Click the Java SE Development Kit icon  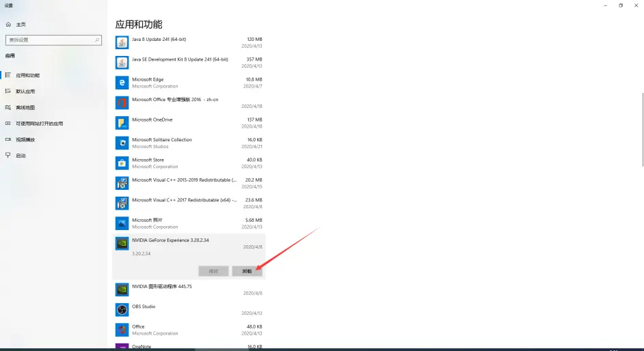(122, 63)
